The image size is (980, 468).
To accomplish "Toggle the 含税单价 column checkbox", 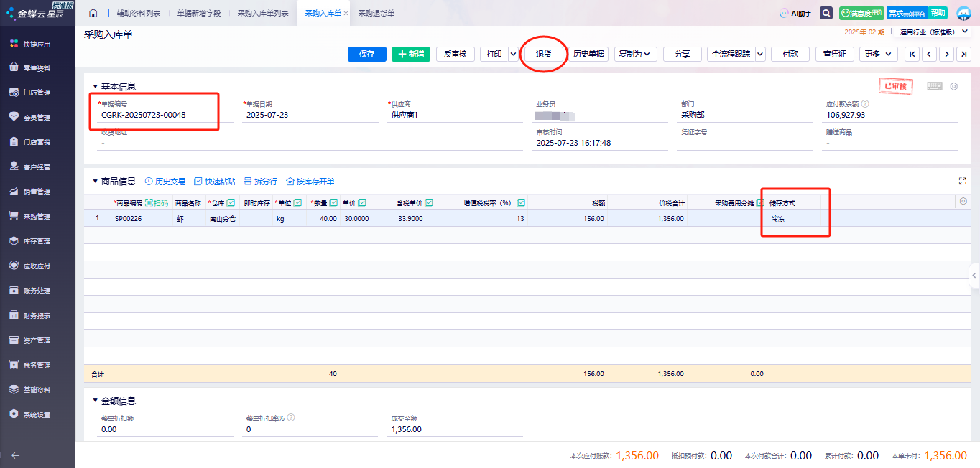I will click(x=428, y=203).
